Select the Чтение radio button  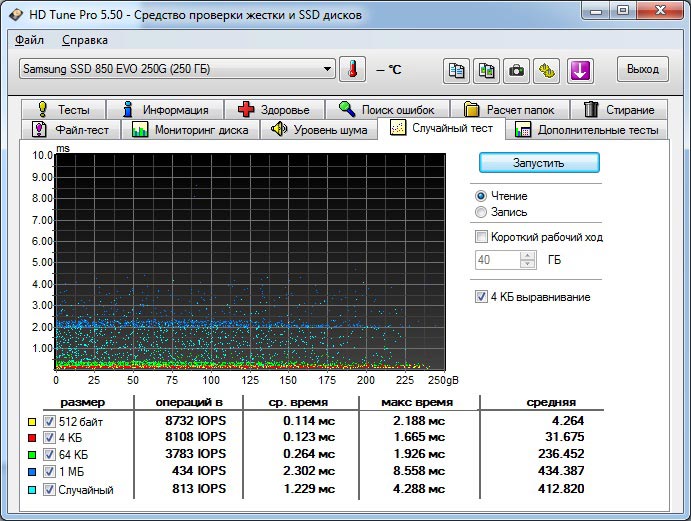coord(482,196)
